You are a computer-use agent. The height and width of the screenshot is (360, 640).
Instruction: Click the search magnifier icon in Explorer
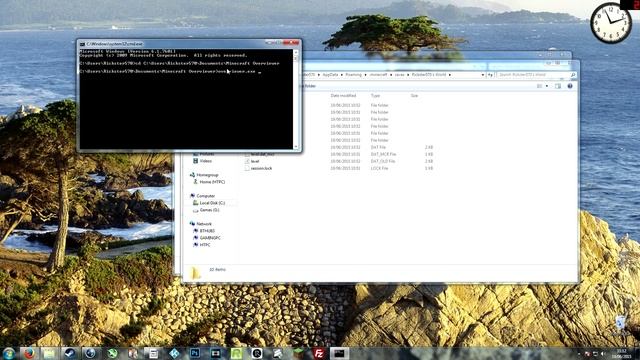point(573,75)
